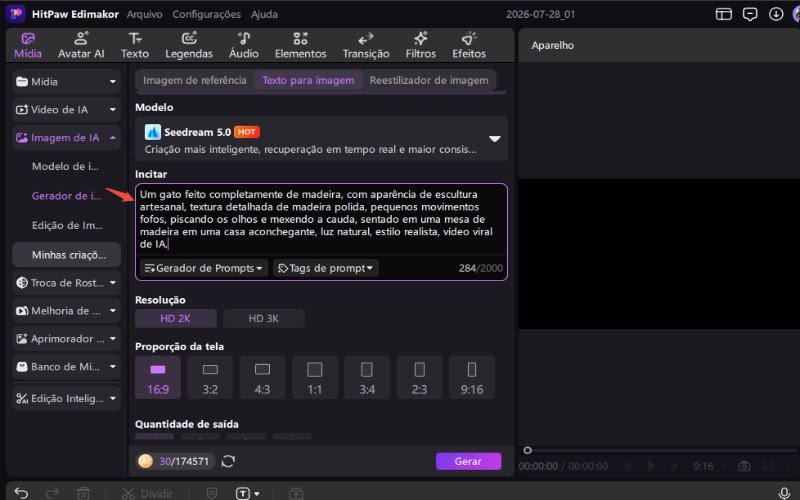Click inside the Incitar prompt text box
800x500 pixels.
(321, 219)
